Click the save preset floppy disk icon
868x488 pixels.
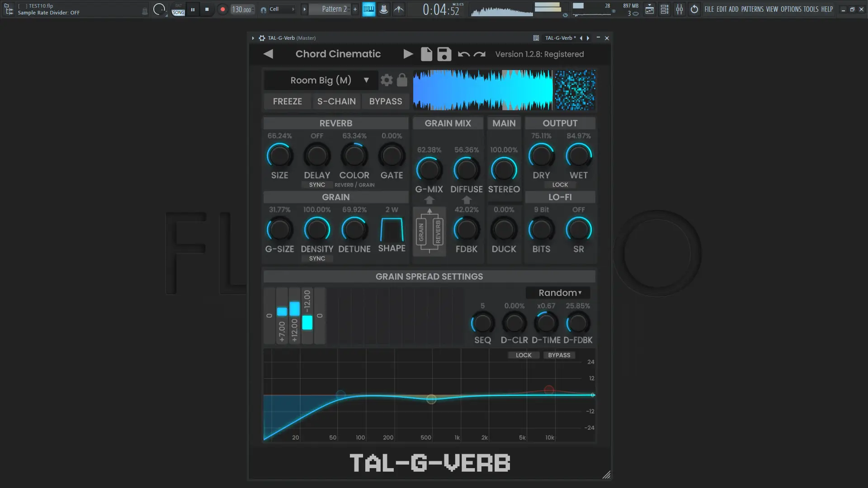click(444, 54)
